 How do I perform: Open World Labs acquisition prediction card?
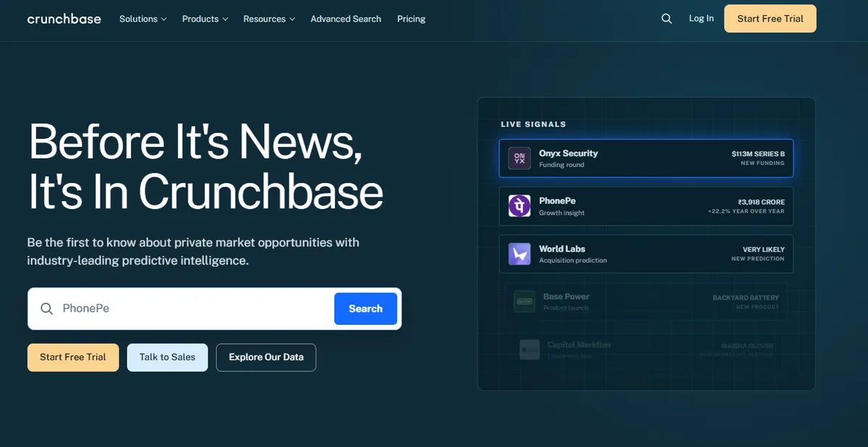(646, 254)
